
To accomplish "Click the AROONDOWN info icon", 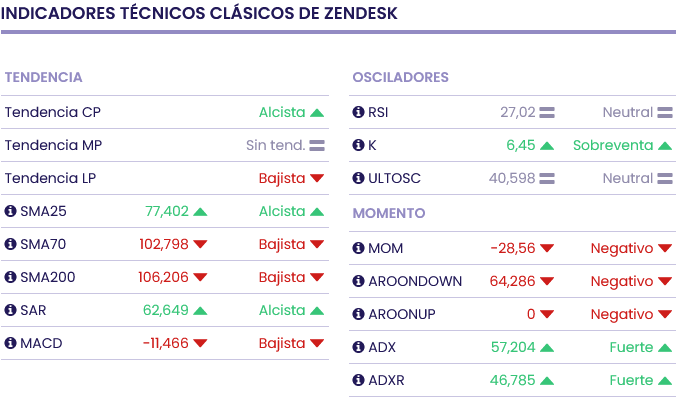I will click(359, 282).
